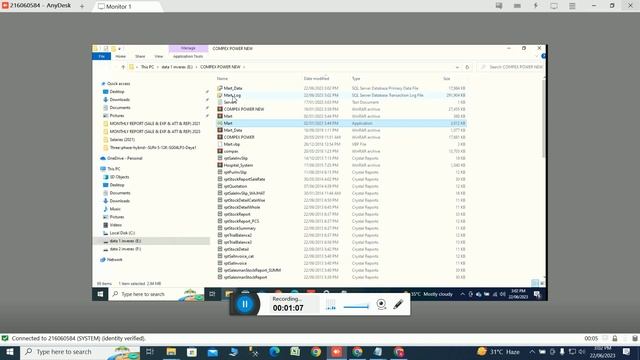
Task: Click the webcam icon in recorder bar
Action: 381,304
